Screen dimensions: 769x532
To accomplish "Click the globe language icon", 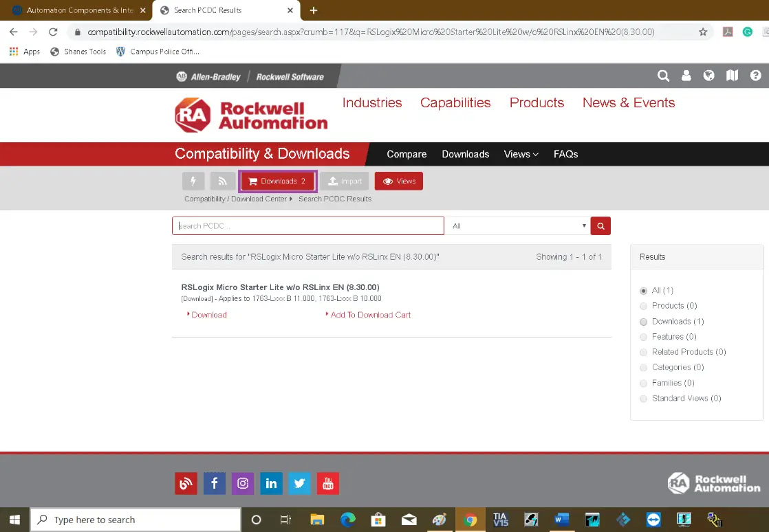I will (708, 76).
